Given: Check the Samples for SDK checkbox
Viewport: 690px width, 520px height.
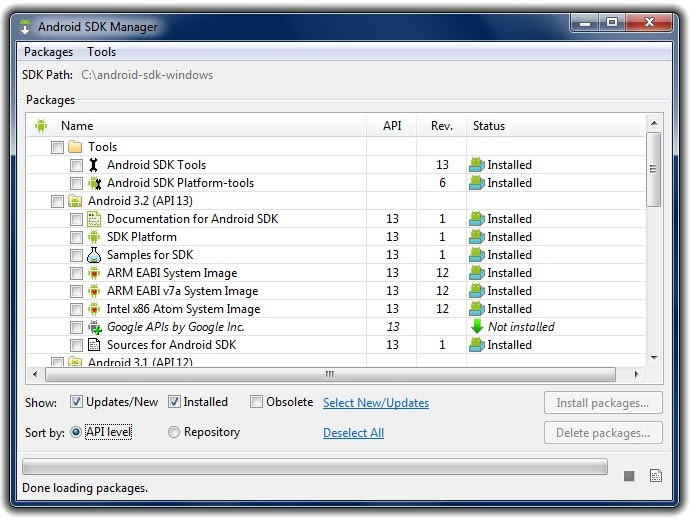Looking at the screenshot, I should [x=76, y=256].
